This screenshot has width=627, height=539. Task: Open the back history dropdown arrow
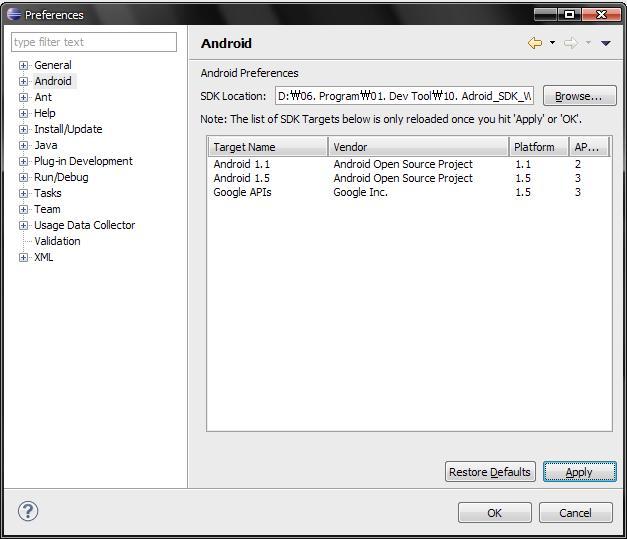pos(552,42)
